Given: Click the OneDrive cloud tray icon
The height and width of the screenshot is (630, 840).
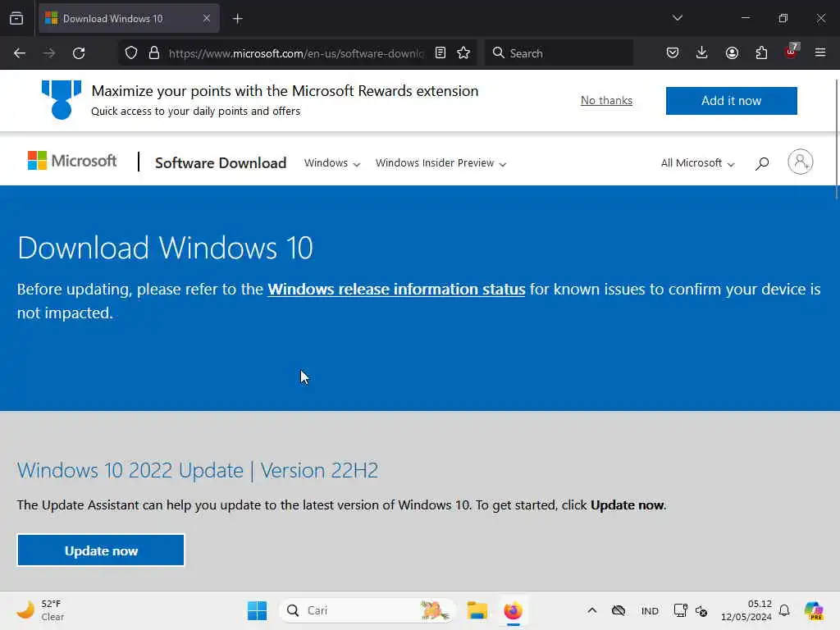Looking at the screenshot, I should click(x=619, y=610).
